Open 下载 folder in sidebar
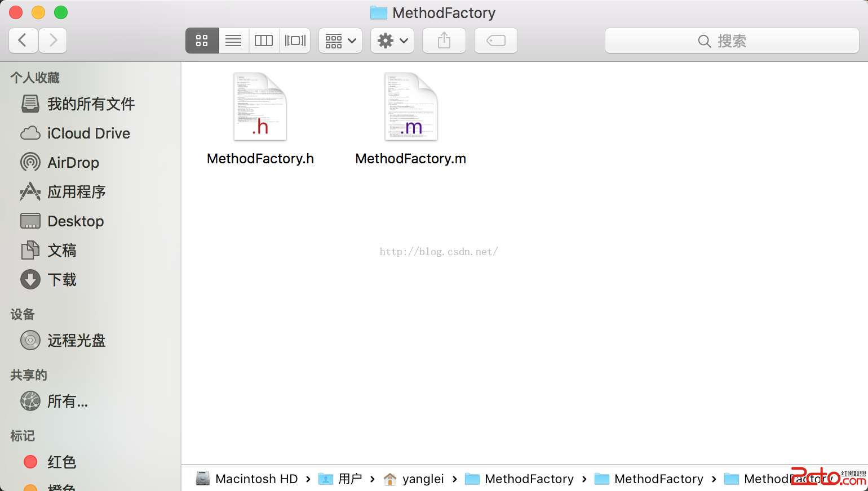The height and width of the screenshot is (491, 868). coord(61,280)
